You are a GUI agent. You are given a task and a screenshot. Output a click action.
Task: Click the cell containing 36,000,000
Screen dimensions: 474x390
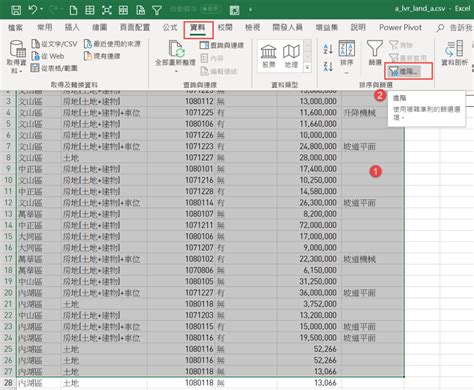coord(309,293)
